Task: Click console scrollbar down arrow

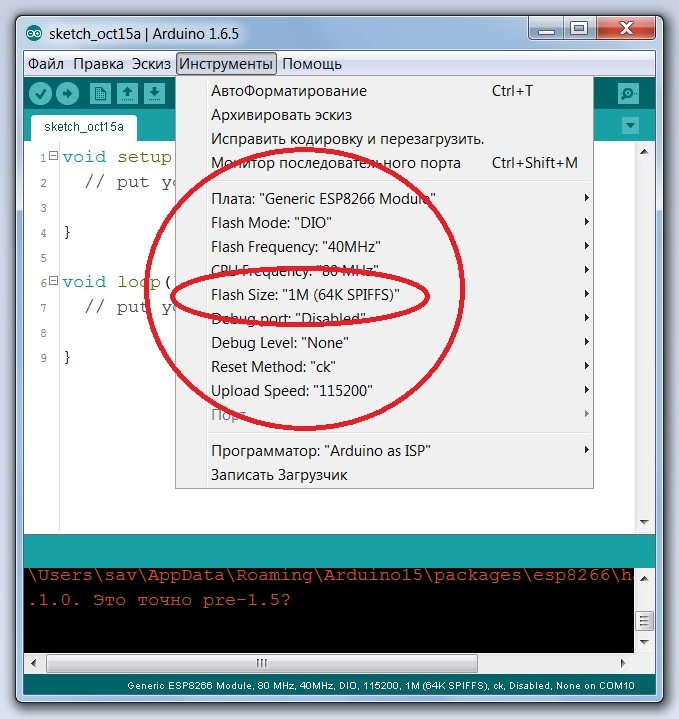Action: point(644,642)
